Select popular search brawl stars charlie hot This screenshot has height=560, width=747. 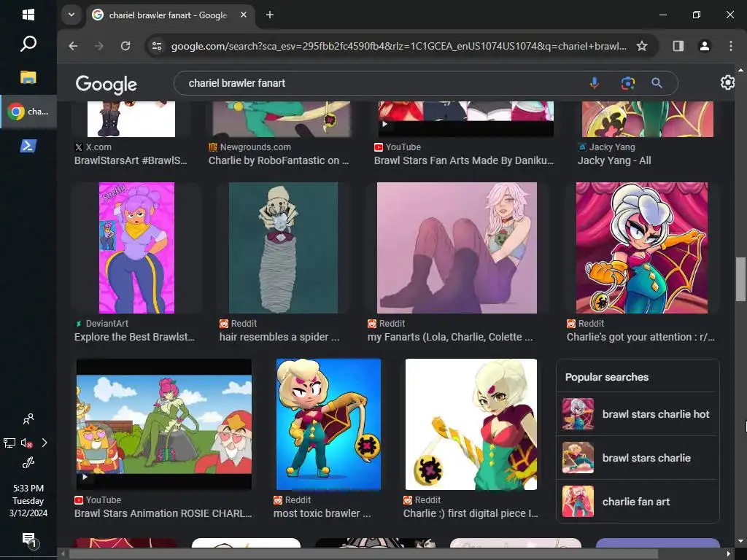click(x=638, y=414)
